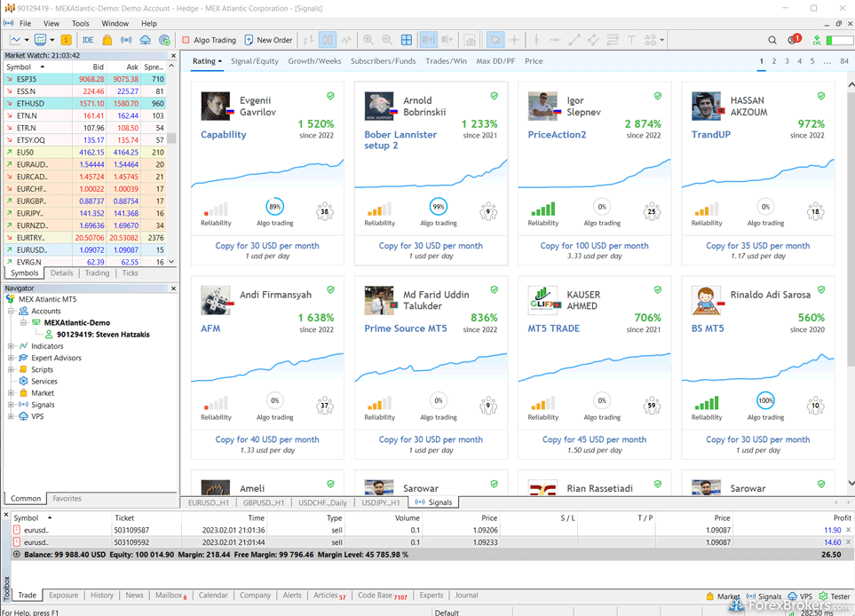
Task: Open the account notifications icon
Action: click(794, 39)
